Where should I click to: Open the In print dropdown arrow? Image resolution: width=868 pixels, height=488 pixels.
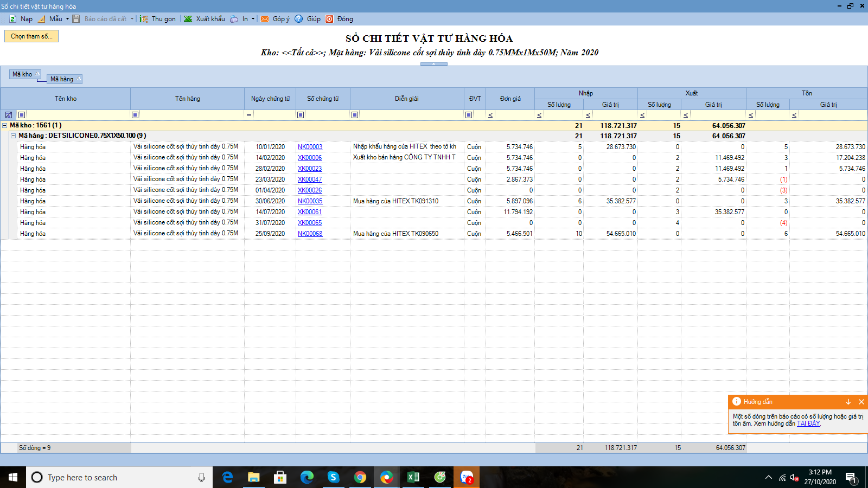(253, 19)
